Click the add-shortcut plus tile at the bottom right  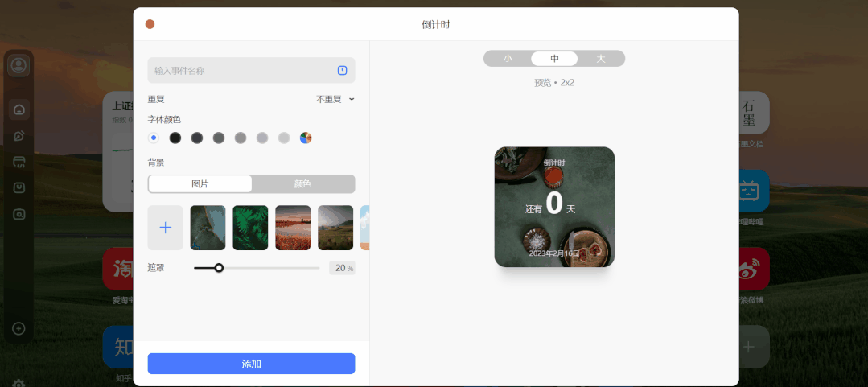pos(754,347)
